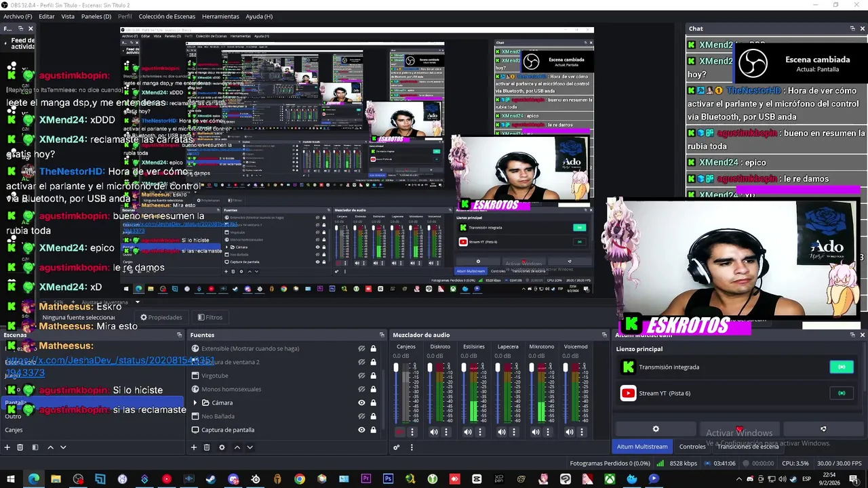
Task: Add a new source in Fuentes
Action: 194,447
